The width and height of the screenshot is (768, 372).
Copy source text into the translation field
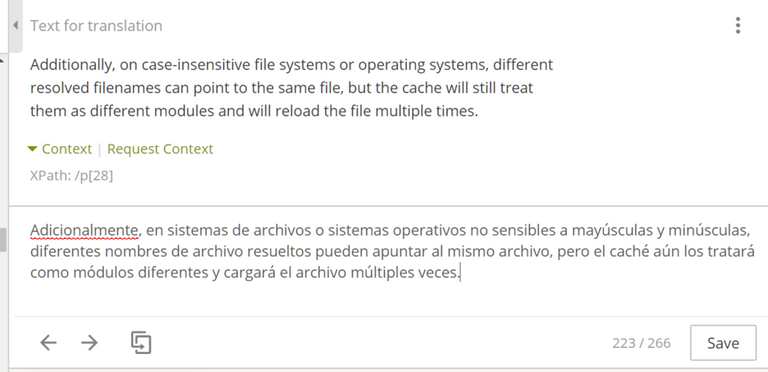pos(141,343)
